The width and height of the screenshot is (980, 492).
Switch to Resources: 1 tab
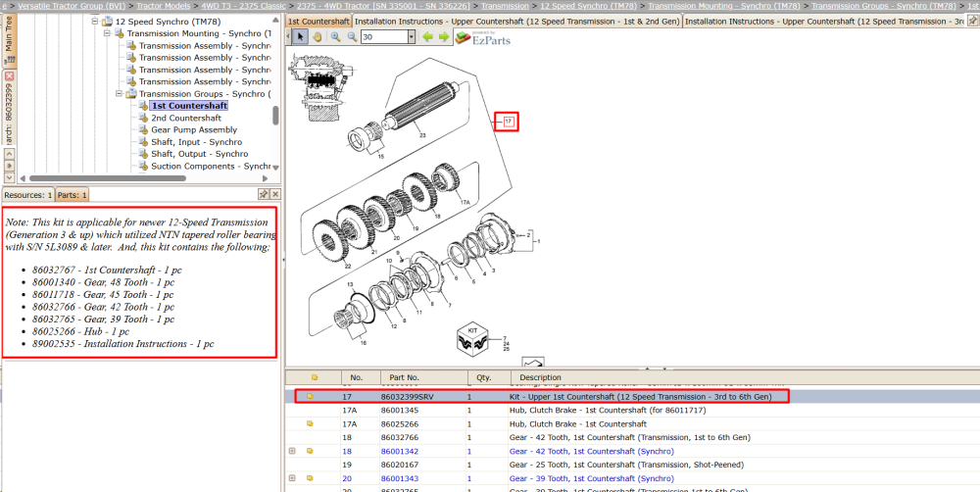pos(28,195)
